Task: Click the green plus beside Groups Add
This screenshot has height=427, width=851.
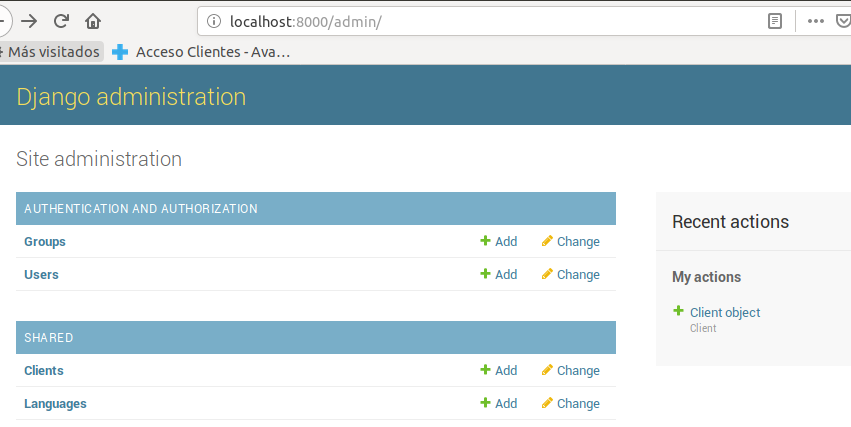Action: [485, 240]
